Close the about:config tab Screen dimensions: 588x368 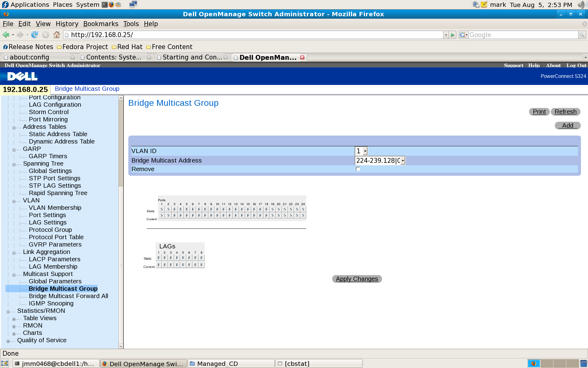(73, 57)
